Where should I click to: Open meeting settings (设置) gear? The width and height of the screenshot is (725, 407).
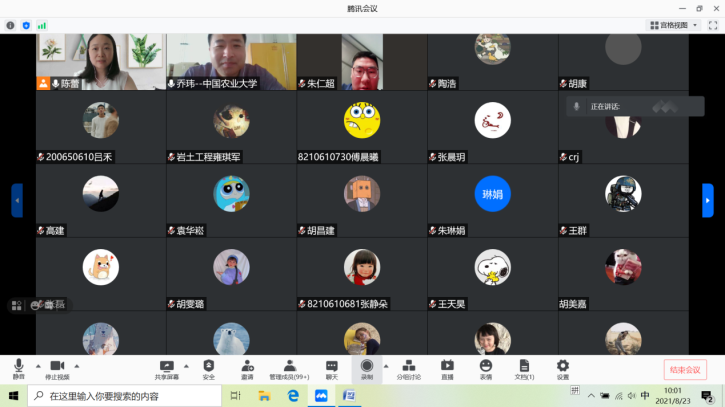coord(563,368)
